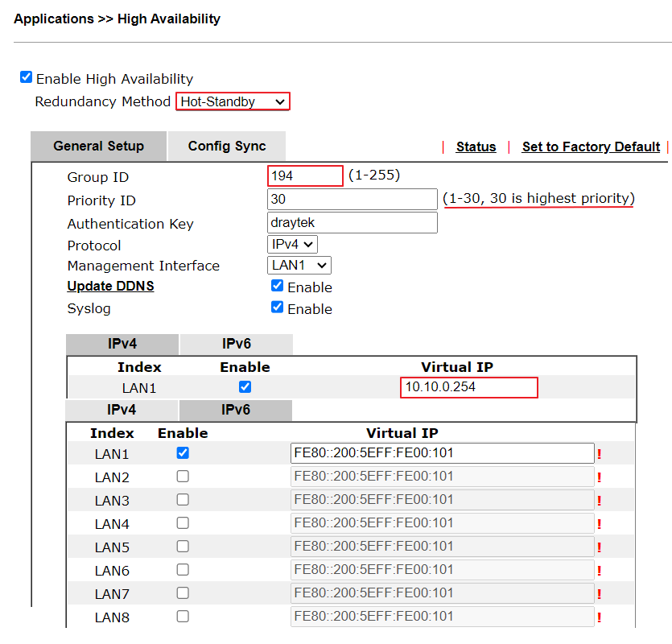The height and width of the screenshot is (644, 672).
Task: Click LAN4 IPv6 Virtual IP field
Action: pos(443,523)
